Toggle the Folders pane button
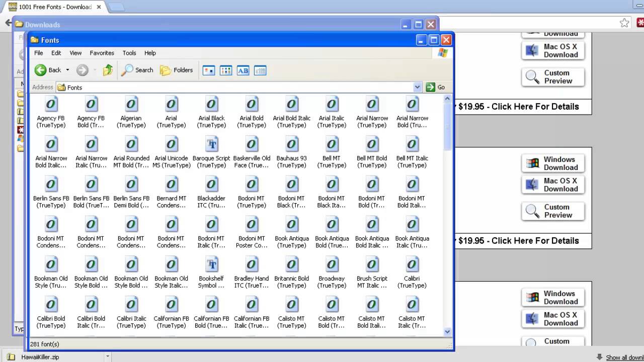The width and height of the screenshot is (644, 362). point(177,70)
